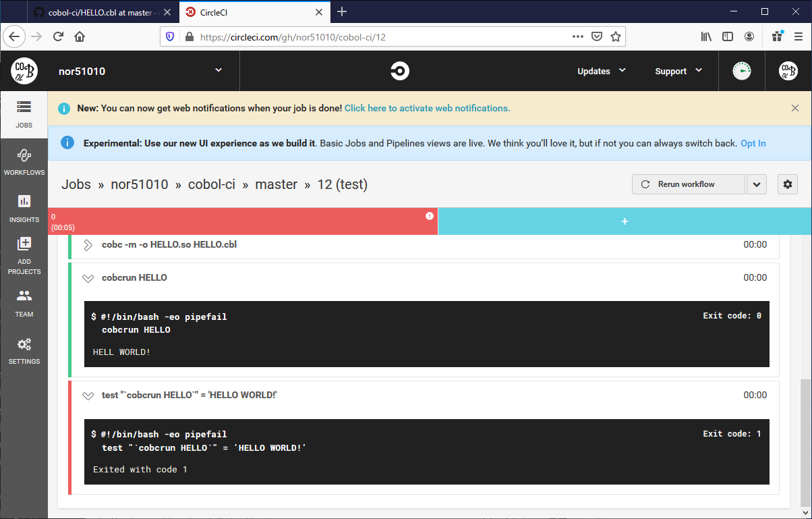Open extension icon in Firefox toolbar

point(777,37)
